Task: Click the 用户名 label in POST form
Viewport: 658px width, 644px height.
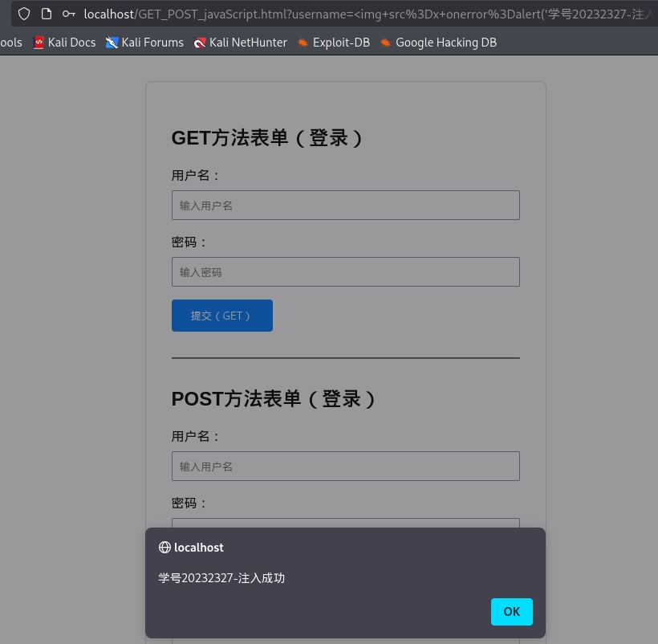Action: click(x=195, y=437)
